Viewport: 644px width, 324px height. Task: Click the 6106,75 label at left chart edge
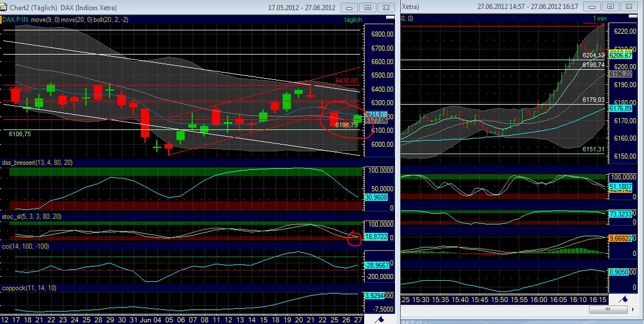coord(20,134)
